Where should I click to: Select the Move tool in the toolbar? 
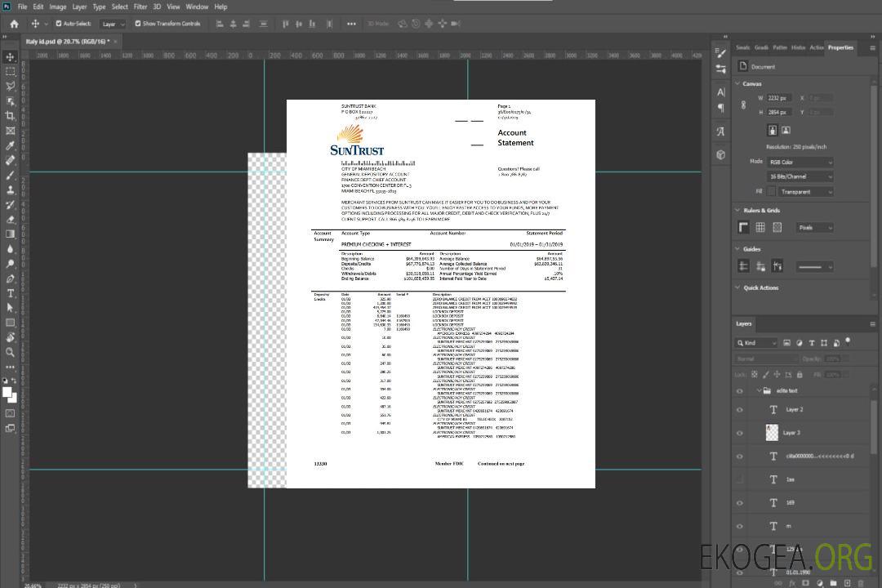(11, 57)
